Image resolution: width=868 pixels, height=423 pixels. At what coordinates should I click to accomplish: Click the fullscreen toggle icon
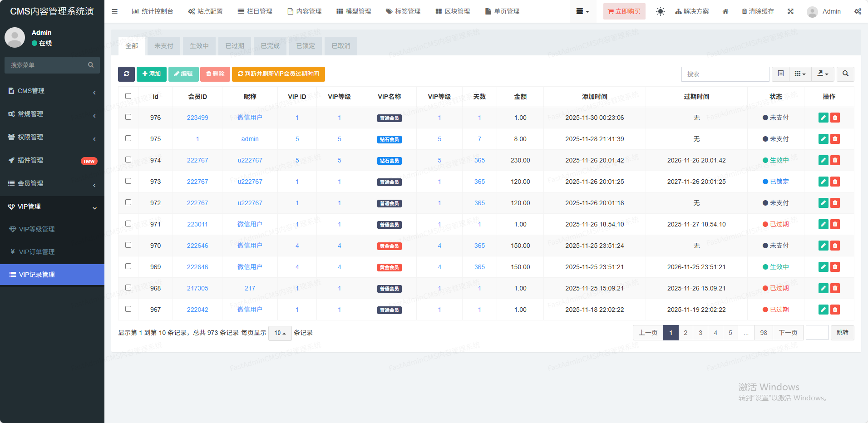point(790,11)
